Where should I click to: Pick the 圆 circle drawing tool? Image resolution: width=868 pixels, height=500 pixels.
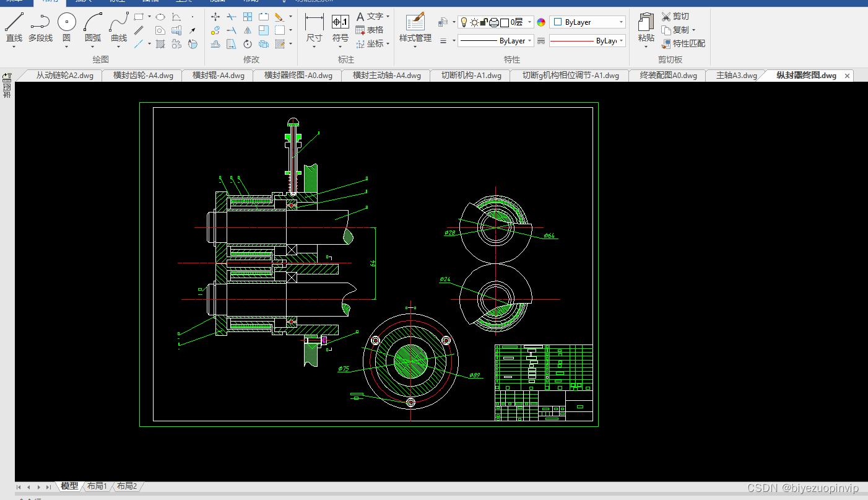67,28
